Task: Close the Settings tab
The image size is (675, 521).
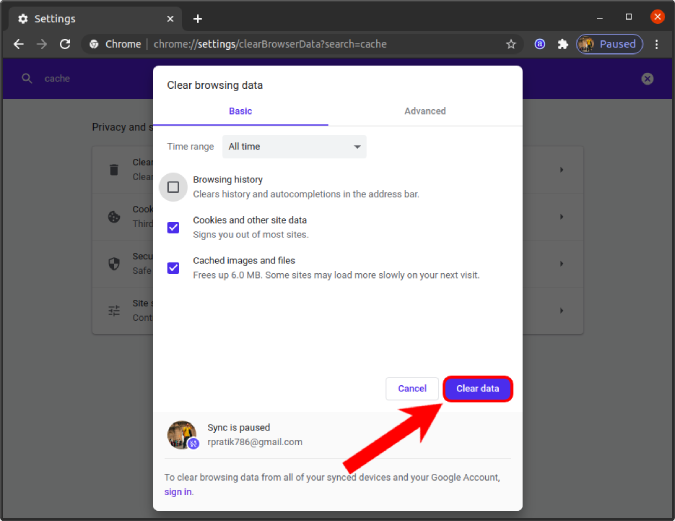Action: click(x=170, y=19)
